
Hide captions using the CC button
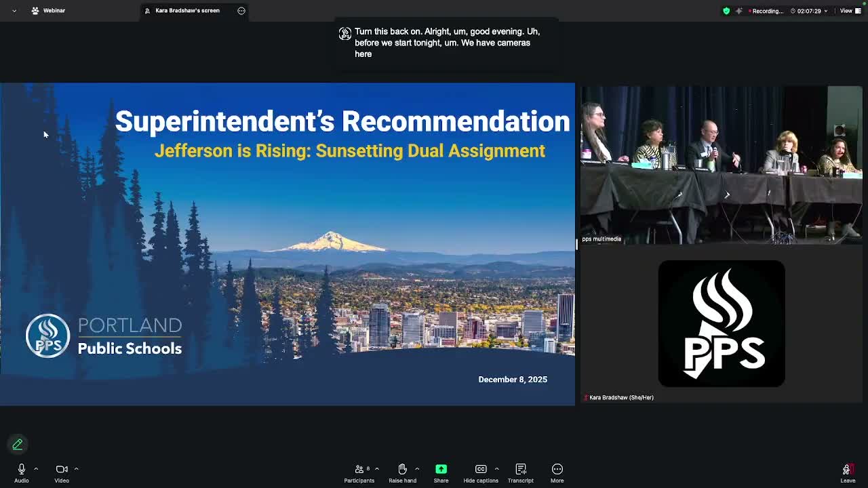481,469
